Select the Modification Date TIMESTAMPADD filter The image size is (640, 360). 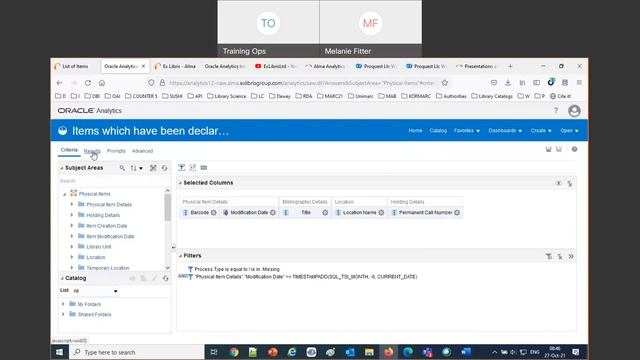click(x=306, y=277)
